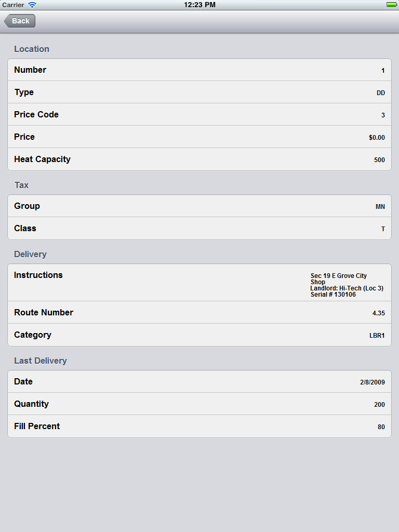
Task: Tap the Heat Capacity row
Action: [x=199, y=159]
